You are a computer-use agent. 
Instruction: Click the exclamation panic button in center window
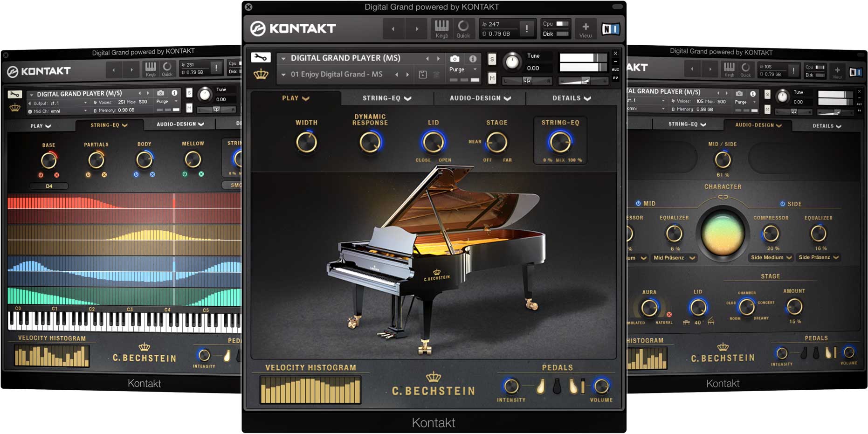click(x=527, y=28)
